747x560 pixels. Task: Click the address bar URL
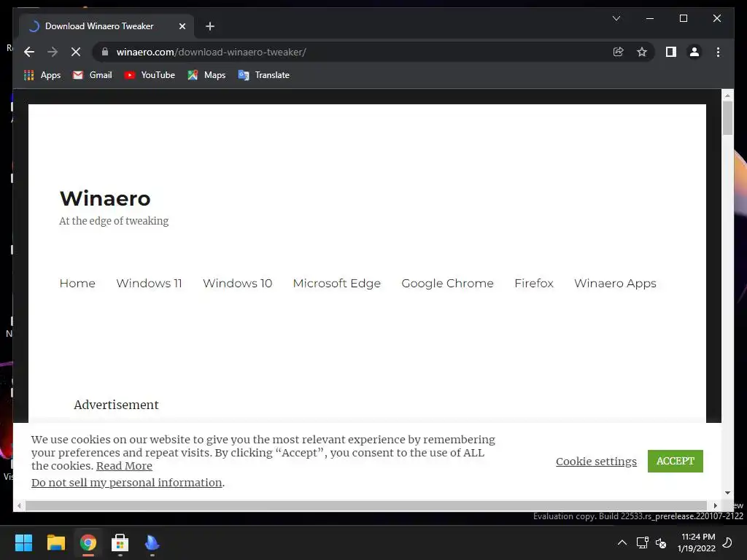(x=211, y=52)
